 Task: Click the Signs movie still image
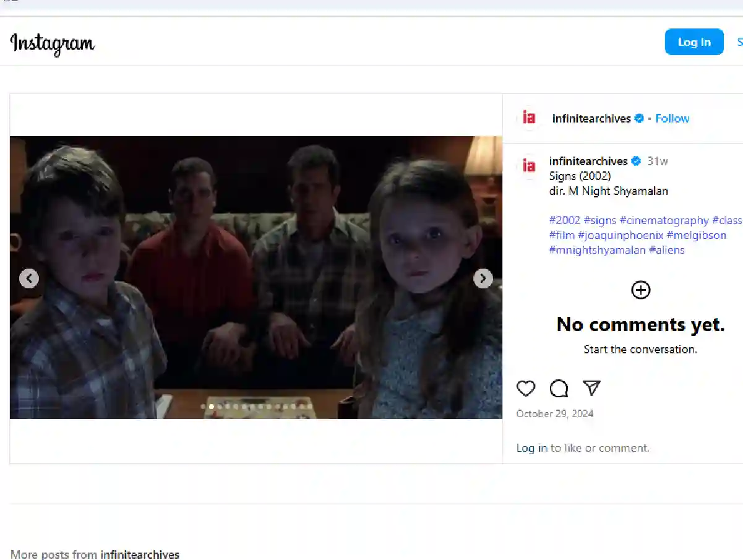tap(256, 277)
